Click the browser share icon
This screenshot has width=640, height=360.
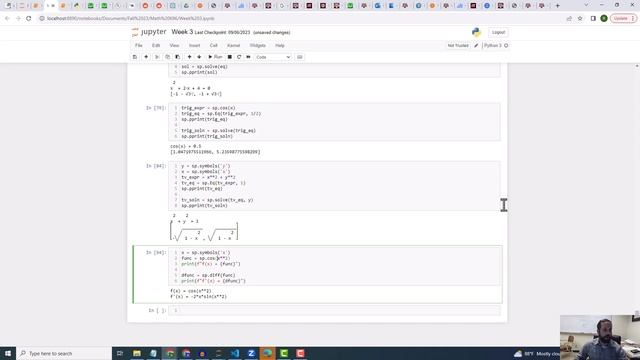coord(569,18)
